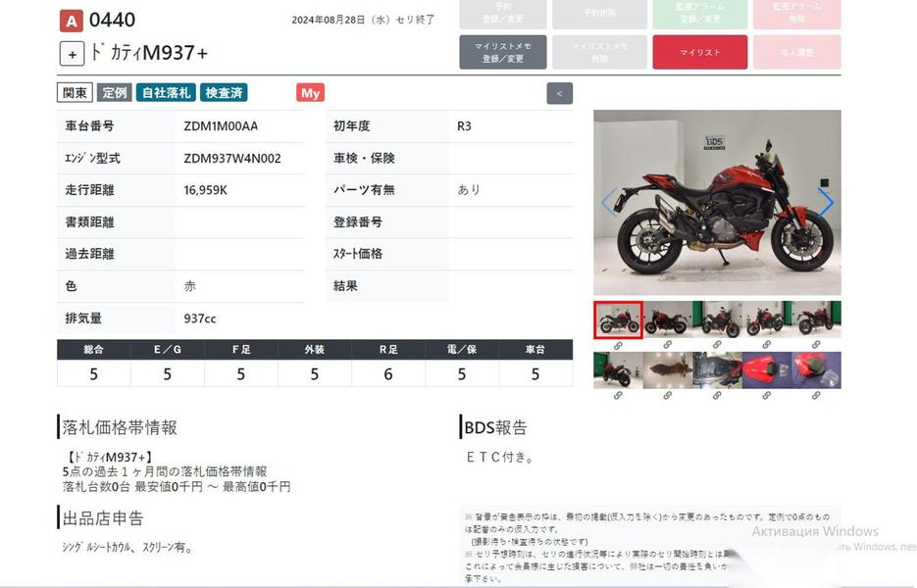Click lot number 0440
The height and width of the screenshot is (588, 917).
(x=112, y=21)
